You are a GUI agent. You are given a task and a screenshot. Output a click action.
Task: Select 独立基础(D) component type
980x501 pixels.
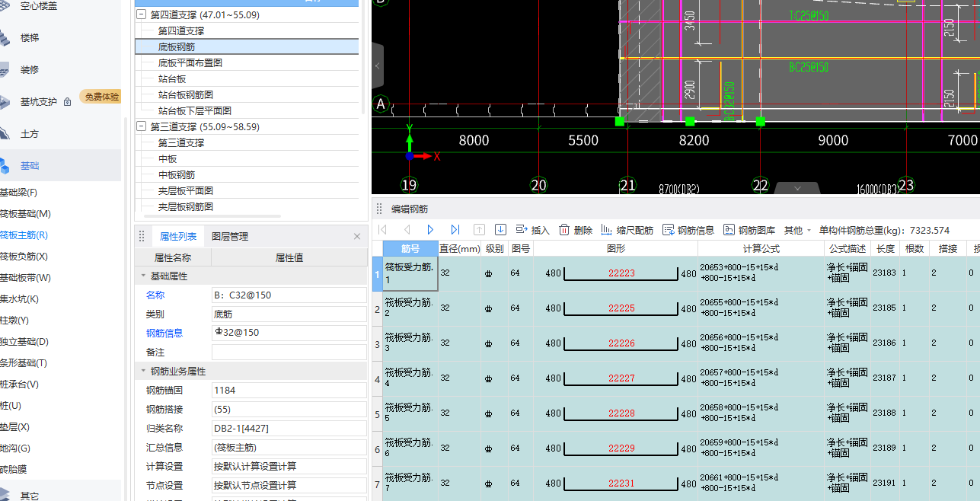[24, 342]
